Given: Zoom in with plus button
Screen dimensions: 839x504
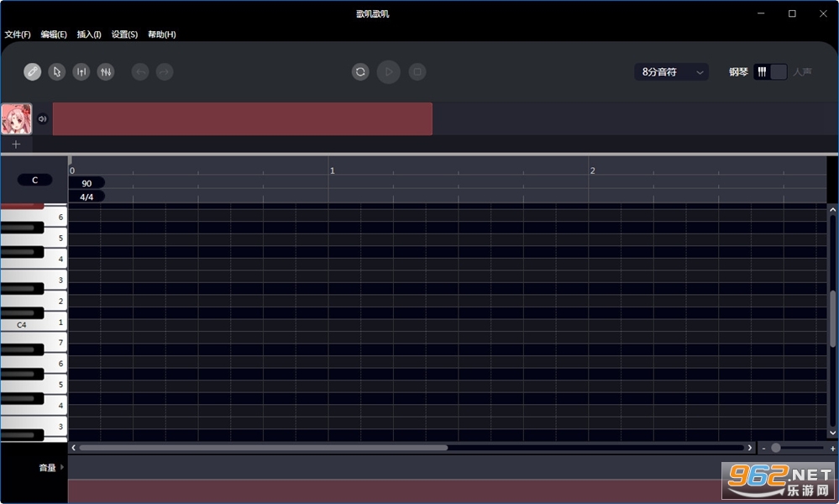Looking at the screenshot, I should (x=832, y=449).
